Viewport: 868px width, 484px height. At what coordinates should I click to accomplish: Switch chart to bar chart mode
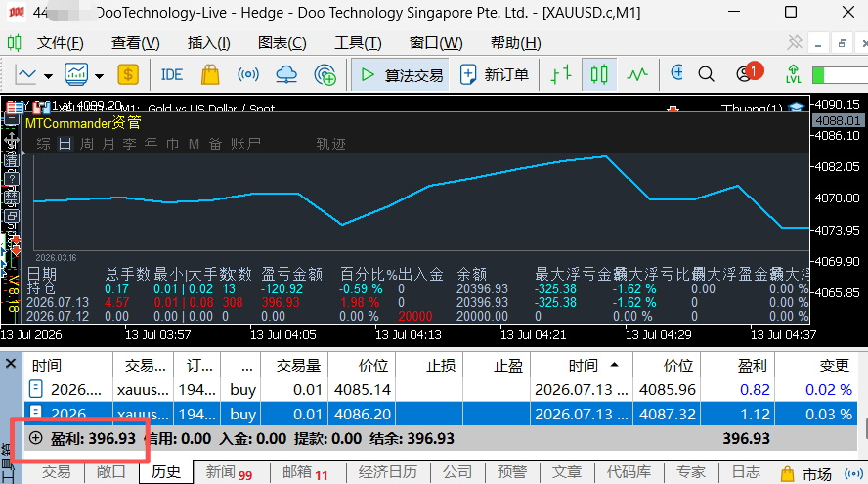pos(561,74)
